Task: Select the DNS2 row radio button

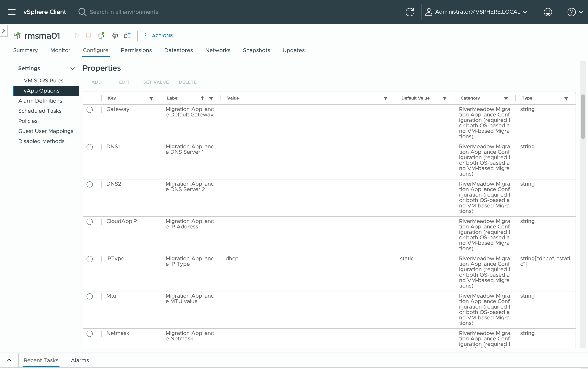Action: coord(90,184)
